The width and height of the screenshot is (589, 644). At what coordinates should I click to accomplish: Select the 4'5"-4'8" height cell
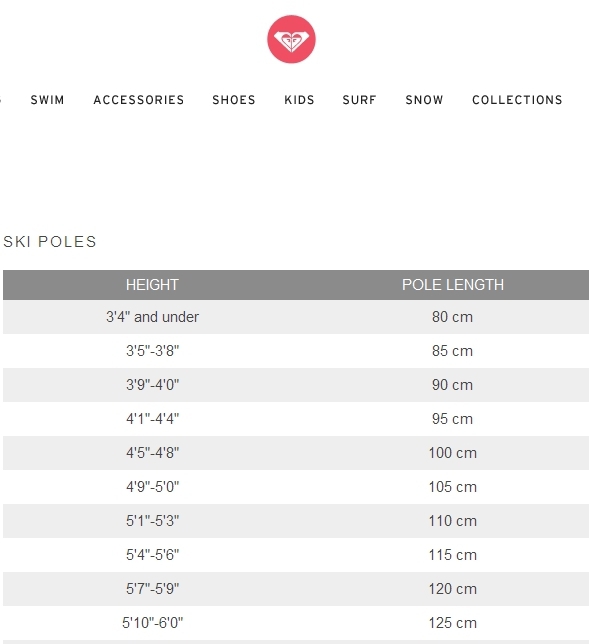point(152,453)
